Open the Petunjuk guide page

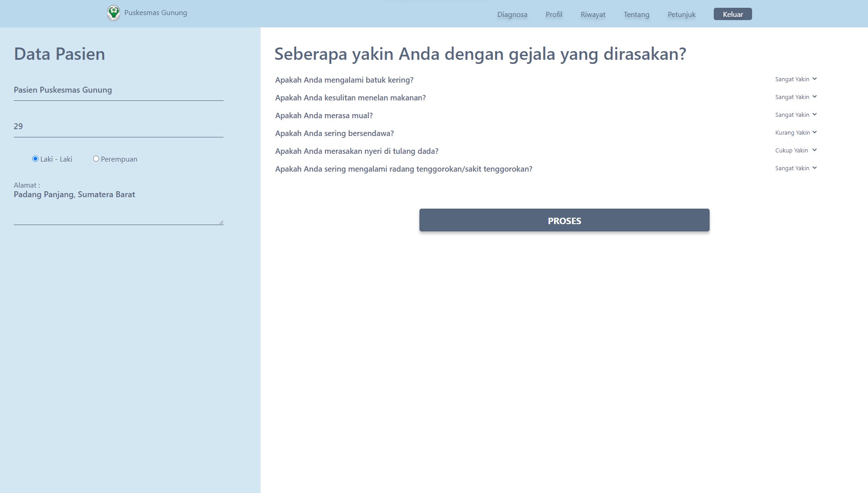click(681, 15)
